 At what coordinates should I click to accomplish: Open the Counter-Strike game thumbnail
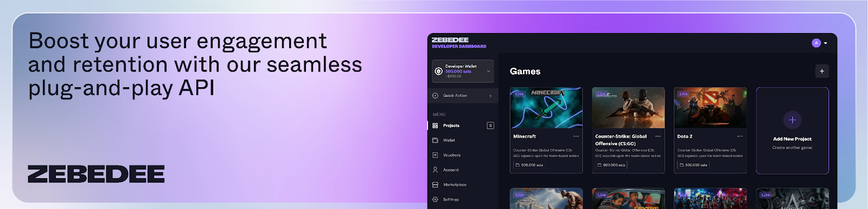(628, 108)
